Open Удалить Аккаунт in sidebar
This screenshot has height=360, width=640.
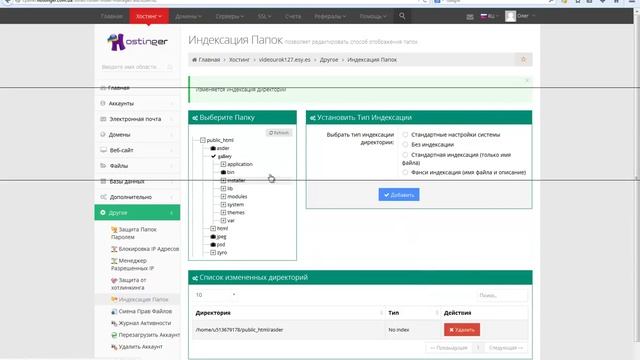[x=137, y=347]
